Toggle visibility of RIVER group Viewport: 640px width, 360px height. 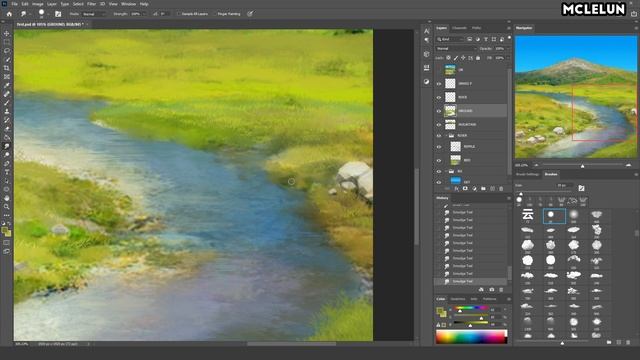439,136
